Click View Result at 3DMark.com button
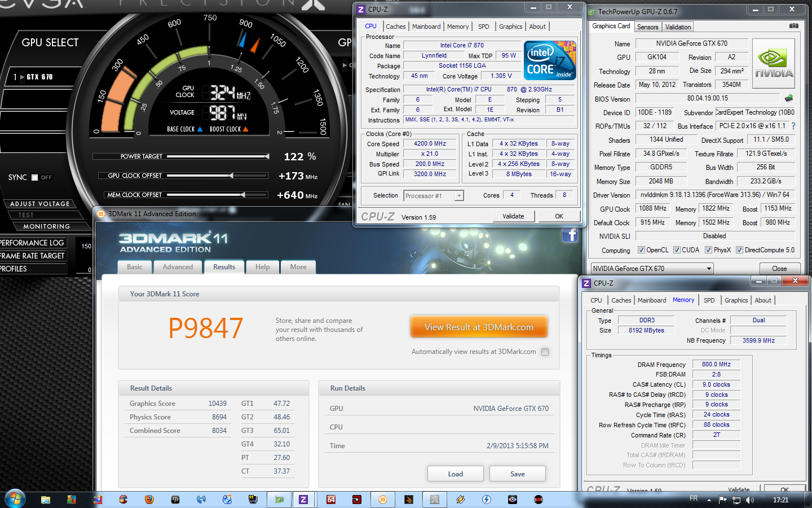The image size is (812, 508). tap(479, 327)
